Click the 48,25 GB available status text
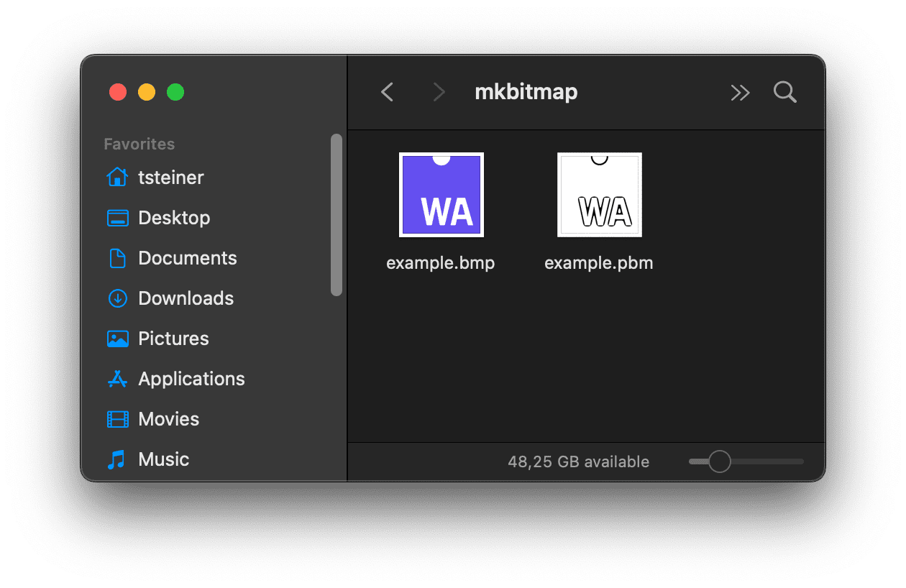Screen dimensions: 906x588 (x=580, y=461)
